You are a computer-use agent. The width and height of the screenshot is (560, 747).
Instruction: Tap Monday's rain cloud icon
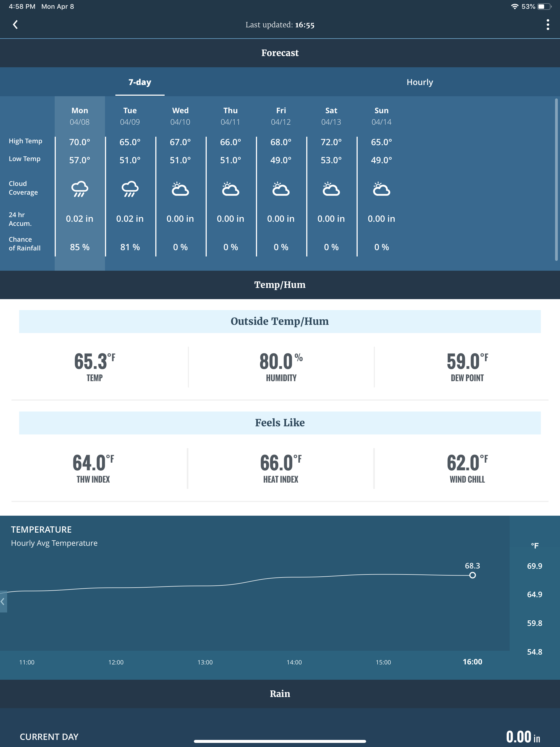[80, 189]
